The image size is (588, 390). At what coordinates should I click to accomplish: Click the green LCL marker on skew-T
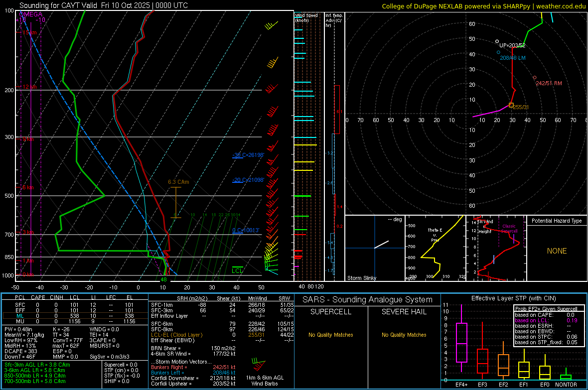(x=237, y=269)
